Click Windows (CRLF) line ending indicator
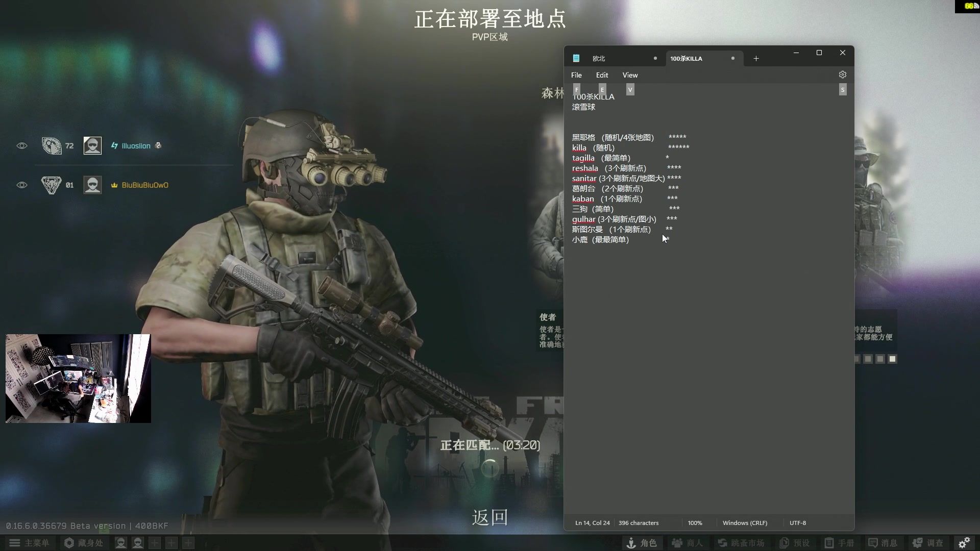The height and width of the screenshot is (551, 980). click(x=745, y=523)
